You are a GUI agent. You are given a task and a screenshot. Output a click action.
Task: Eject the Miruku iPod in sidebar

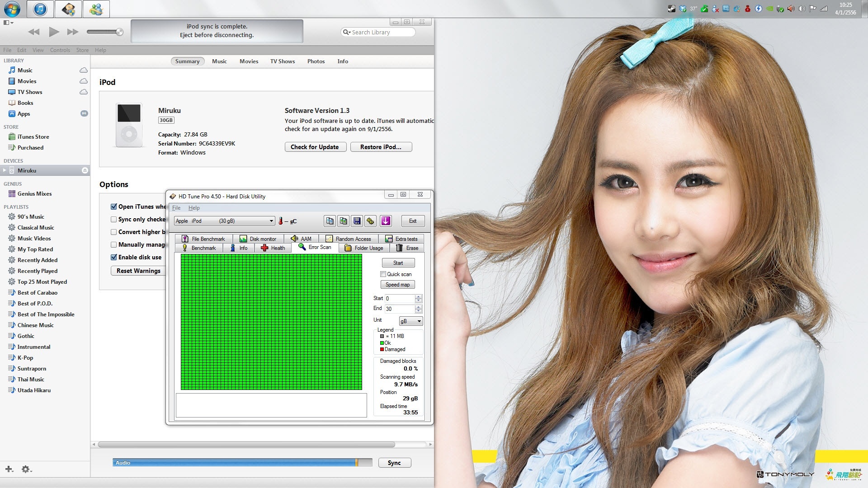click(x=85, y=170)
